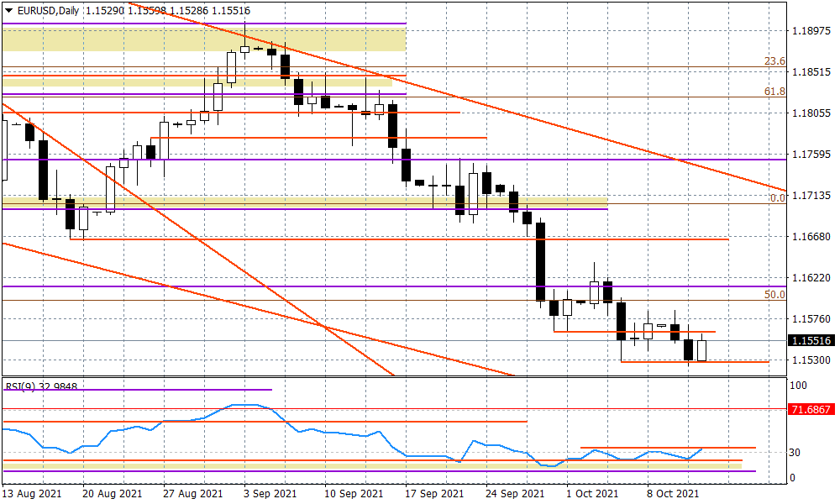
Task: Select the 23.6 Fibonacci level label
Action: 774,61
